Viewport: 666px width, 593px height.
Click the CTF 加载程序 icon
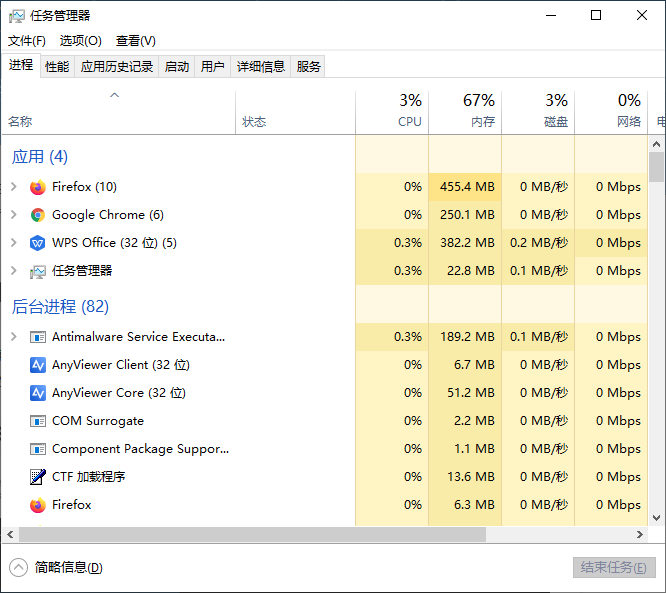38,477
